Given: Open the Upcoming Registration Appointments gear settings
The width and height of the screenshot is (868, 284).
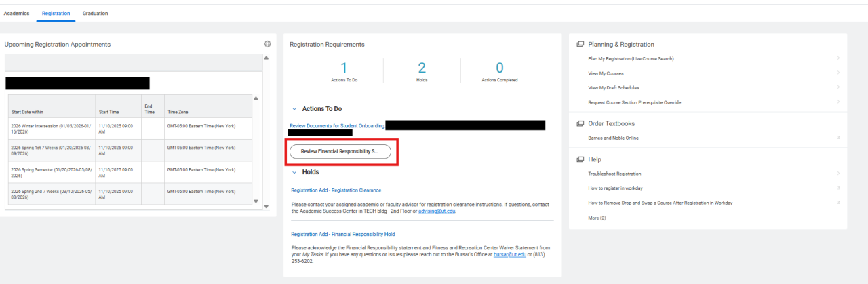Looking at the screenshot, I should [267, 44].
